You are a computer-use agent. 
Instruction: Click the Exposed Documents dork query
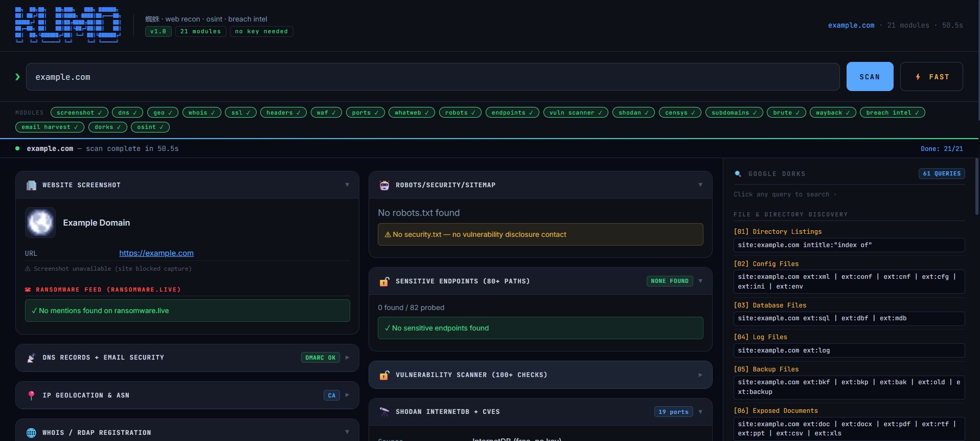tap(849, 429)
